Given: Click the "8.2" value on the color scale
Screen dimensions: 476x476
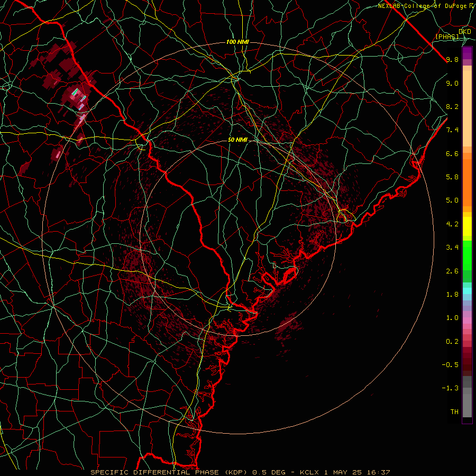Looking at the screenshot, I should tap(452, 106).
